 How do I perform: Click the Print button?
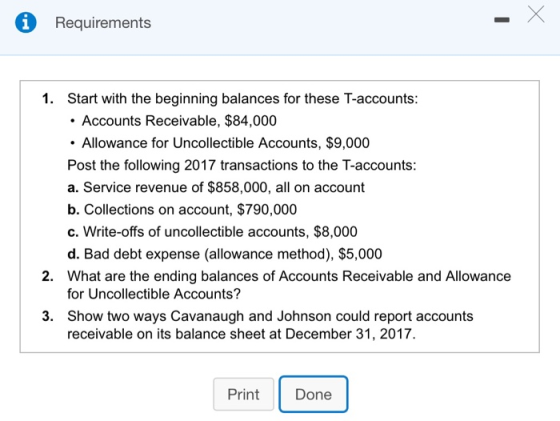(x=244, y=394)
